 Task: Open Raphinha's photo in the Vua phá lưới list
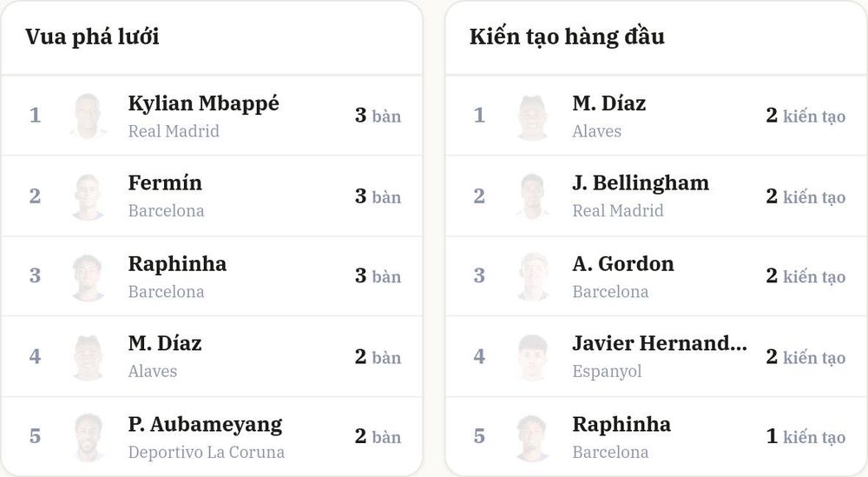tap(88, 276)
